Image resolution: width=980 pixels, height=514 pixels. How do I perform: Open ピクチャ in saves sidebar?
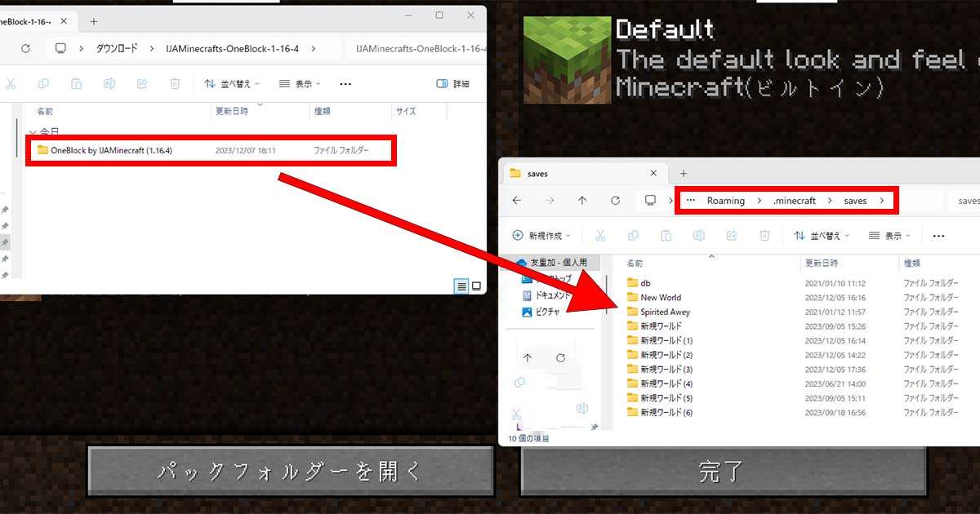pos(541,312)
